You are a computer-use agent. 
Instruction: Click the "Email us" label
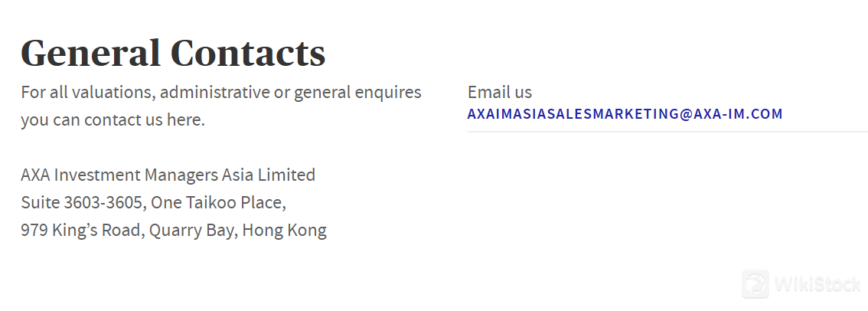pos(499,92)
